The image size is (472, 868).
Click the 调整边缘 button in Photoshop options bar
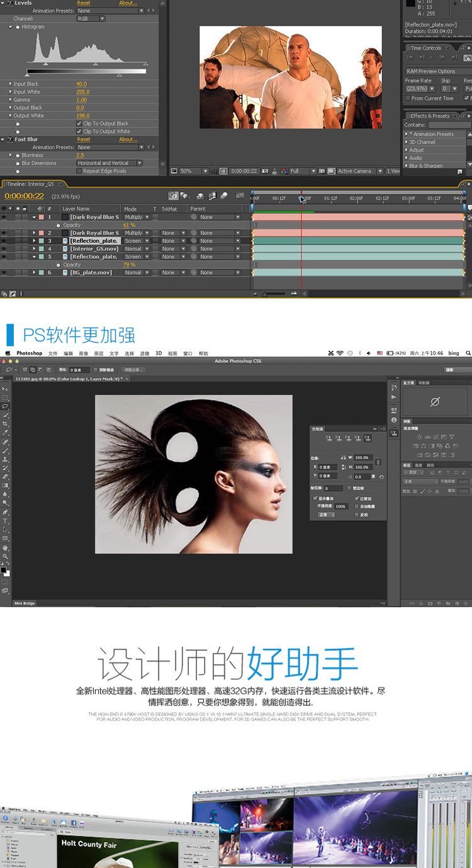(134, 370)
